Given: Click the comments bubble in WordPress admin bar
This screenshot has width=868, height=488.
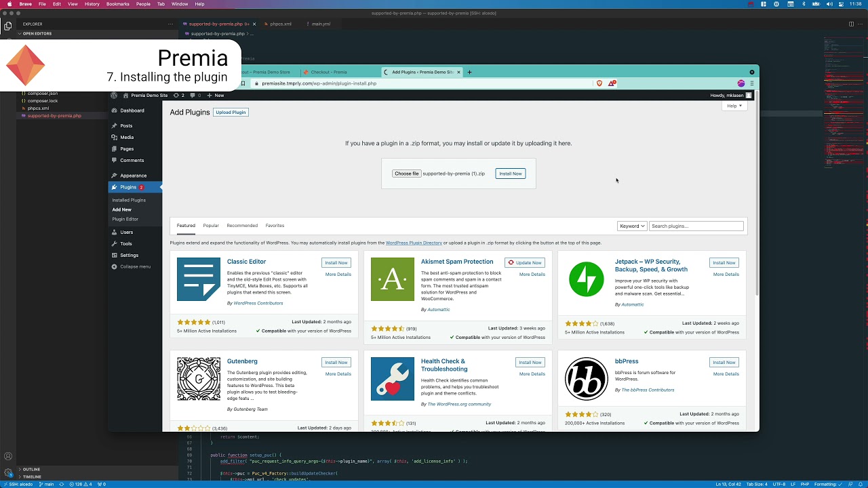Looking at the screenshot, I should (195, 96).
